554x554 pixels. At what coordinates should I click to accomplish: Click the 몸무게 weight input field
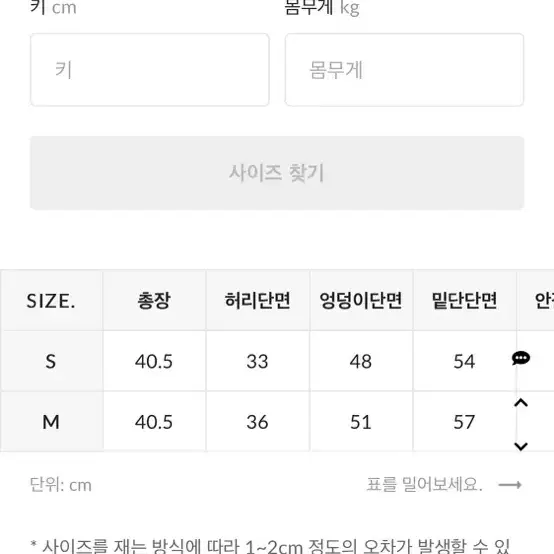tap(404, 70)
